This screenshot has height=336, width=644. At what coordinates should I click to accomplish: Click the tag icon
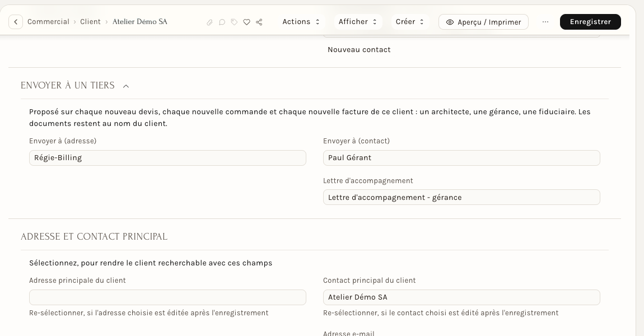pos(234,22)
